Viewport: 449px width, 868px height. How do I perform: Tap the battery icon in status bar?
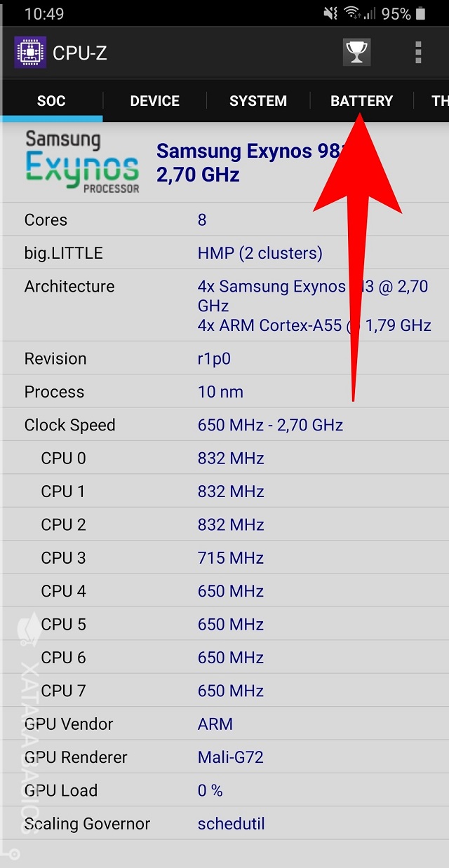coord(420,13)
